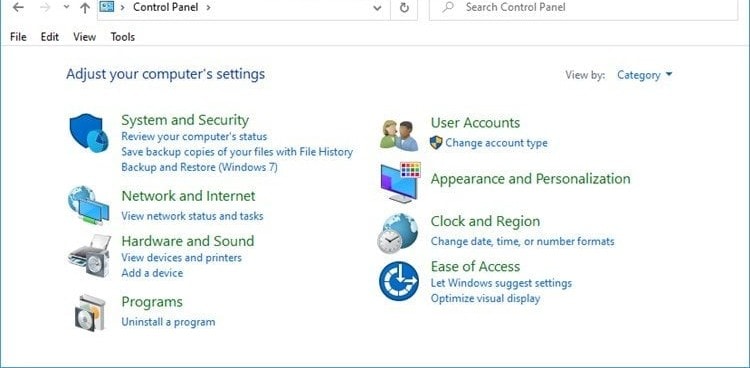
Task: Select Let Windows suggest settings
Action: click(501, 283)
